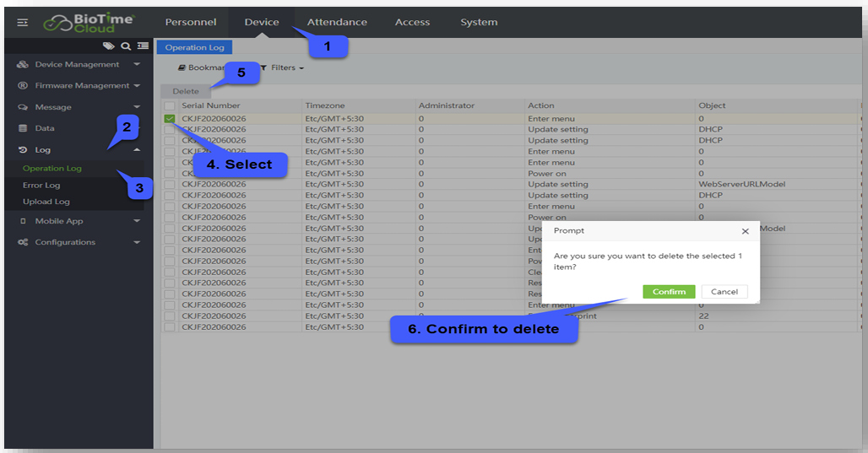Click the Data database icon

(x=23, y=129)
